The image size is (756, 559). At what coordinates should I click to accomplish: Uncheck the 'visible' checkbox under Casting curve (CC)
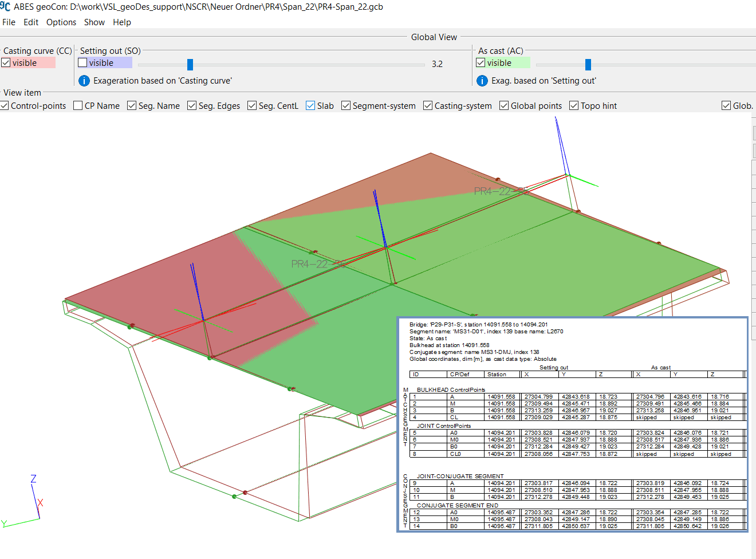pos(5,62)
